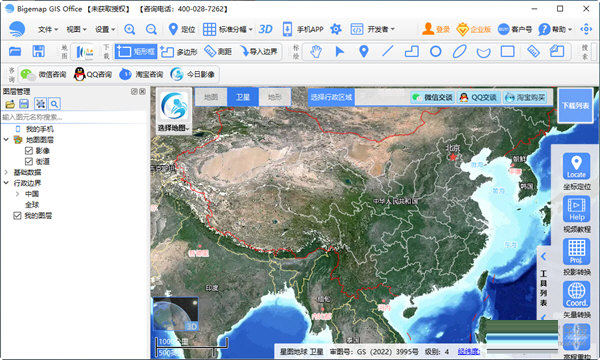600x360 pixels.
Task: Select the 多边形 polygon download tool
Action: pyautogui.click(x=179, y=51)
